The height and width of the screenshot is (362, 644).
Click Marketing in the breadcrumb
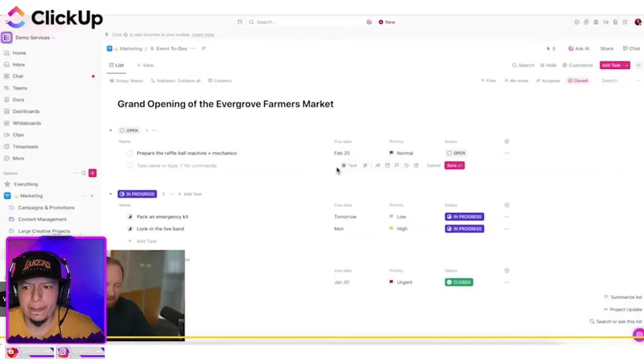[x=131, y=49]
